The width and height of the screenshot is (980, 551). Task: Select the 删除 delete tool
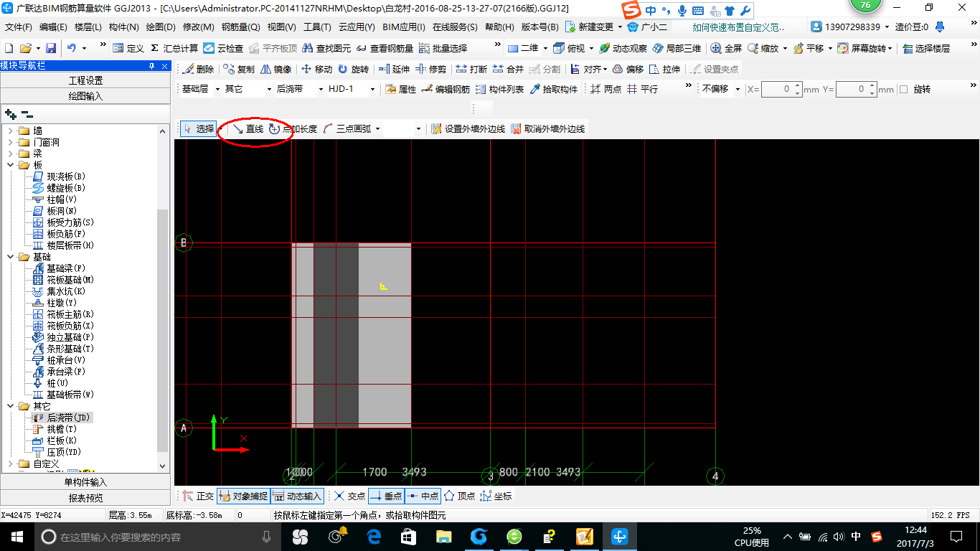point(199,69)
